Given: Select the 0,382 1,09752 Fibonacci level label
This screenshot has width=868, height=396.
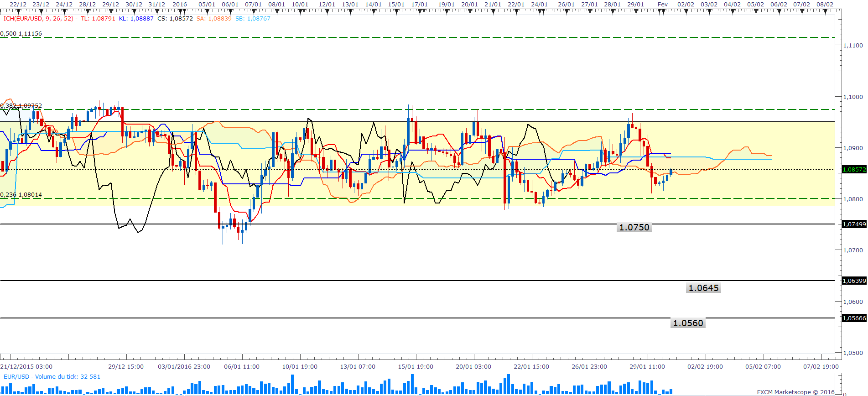Looking at the screenshot, I should pyautogui.click(x=21, y=106).
